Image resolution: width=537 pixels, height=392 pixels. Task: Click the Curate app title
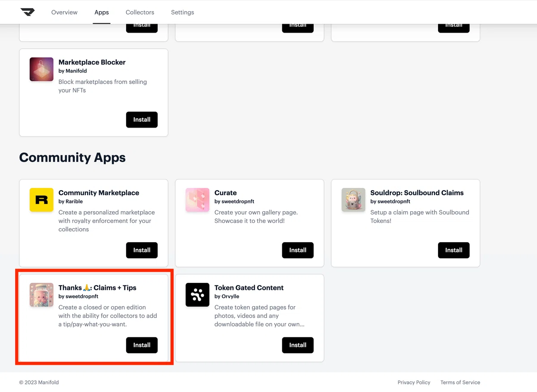pyautogui.click(x=226, y=193)
